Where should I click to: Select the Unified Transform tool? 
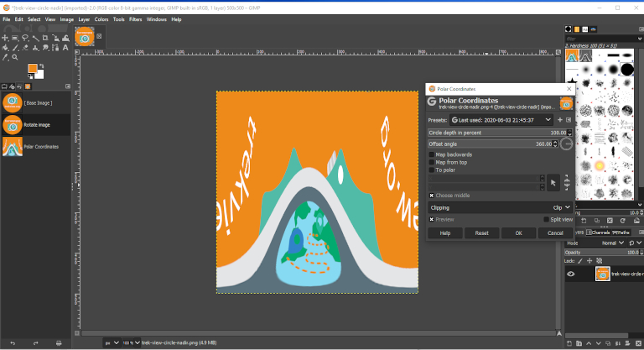(x=55, y=39)
